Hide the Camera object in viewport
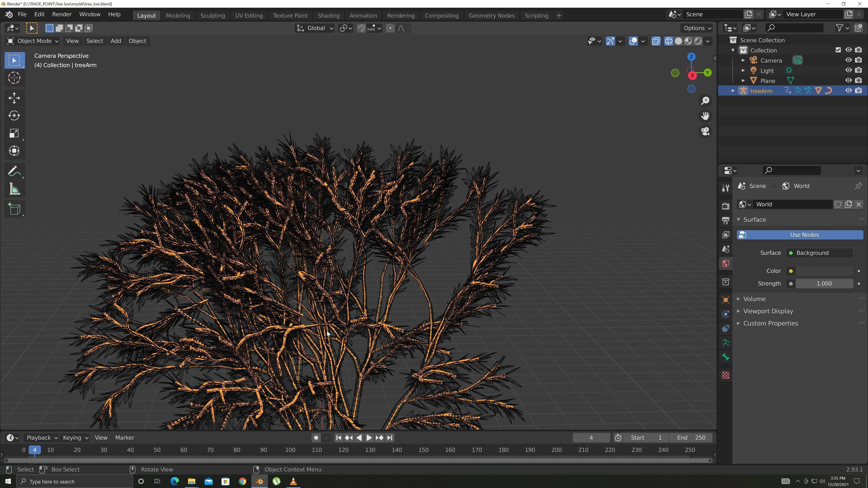868x488 pixels. coord(849,60)
